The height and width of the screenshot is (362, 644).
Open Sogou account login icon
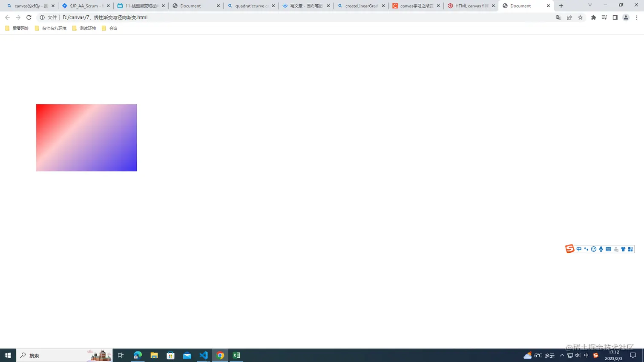click(616, 249)
